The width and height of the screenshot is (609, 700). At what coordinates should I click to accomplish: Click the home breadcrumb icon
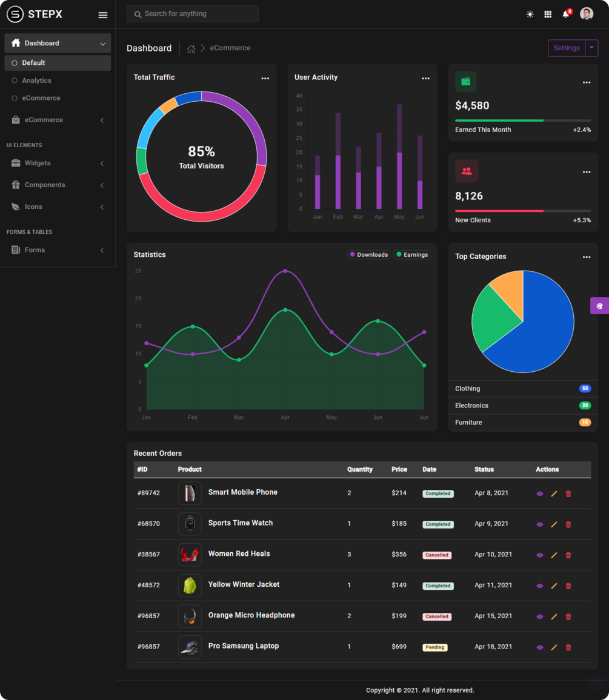tap(191, 48)
